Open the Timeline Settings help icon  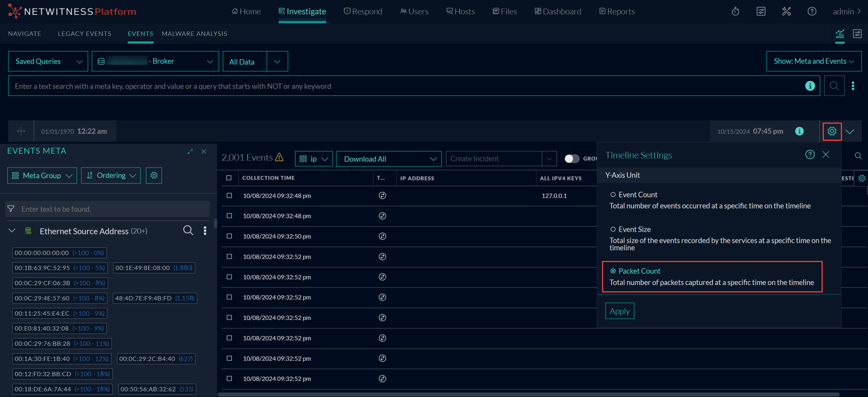point(810,155)
